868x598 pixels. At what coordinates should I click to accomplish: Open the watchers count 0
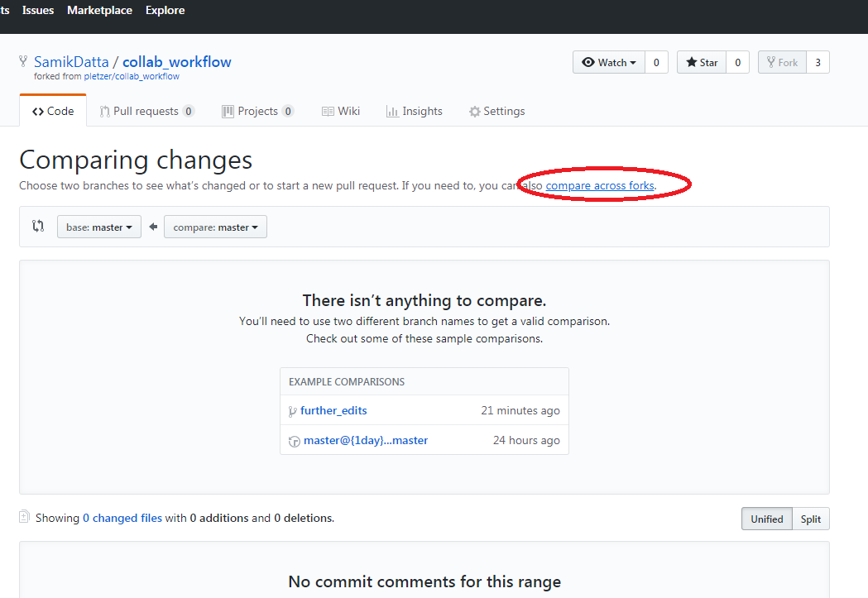[x=656, y=63]
